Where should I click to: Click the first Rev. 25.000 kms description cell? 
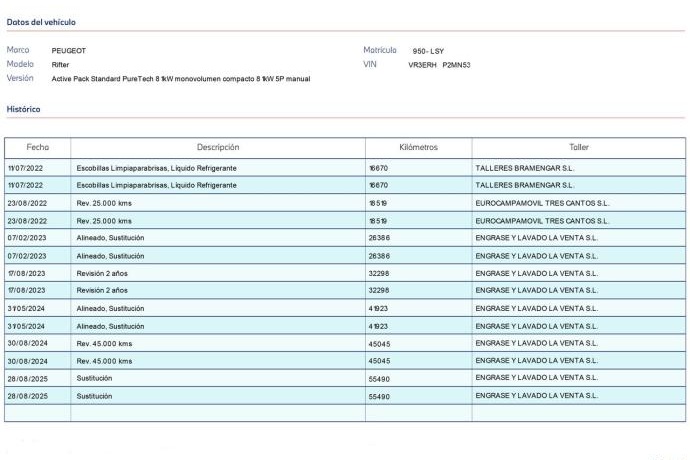(104, 203)
